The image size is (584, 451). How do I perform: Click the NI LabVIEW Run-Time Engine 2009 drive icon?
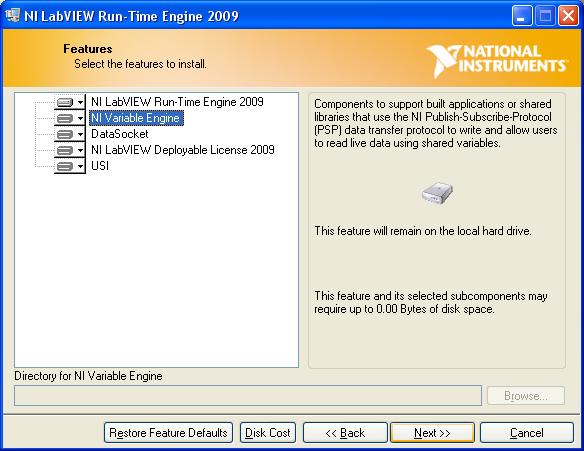pyautogui.click(x=65, y=102)
